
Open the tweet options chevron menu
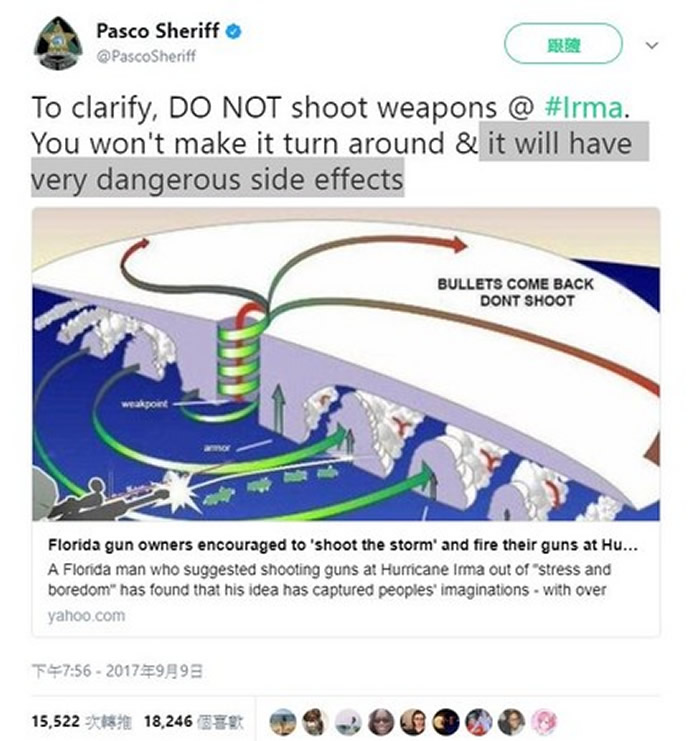point(652,45)
